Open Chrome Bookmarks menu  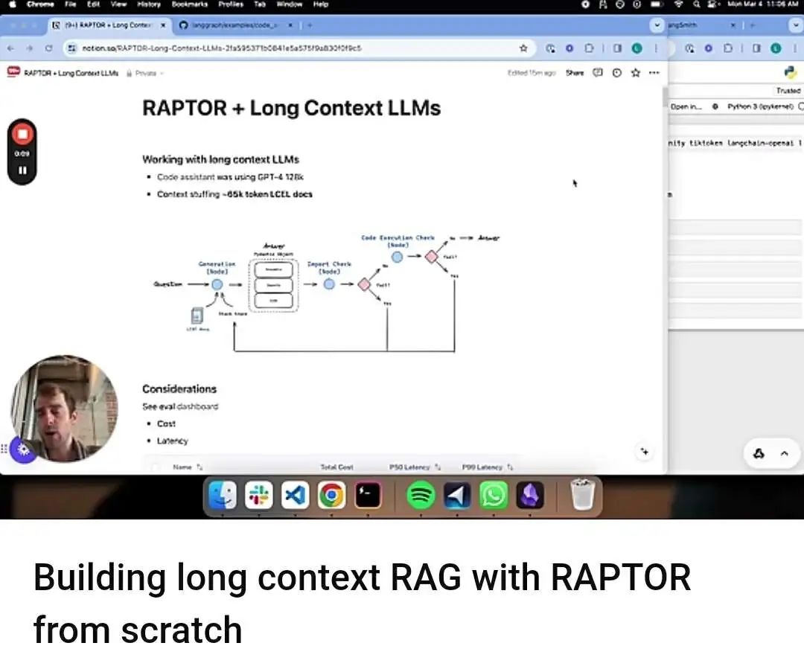tap(190, 4)
